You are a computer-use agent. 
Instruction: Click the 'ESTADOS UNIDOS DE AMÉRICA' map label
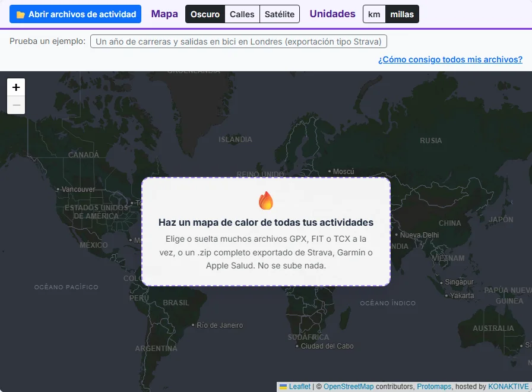(96, 212)
